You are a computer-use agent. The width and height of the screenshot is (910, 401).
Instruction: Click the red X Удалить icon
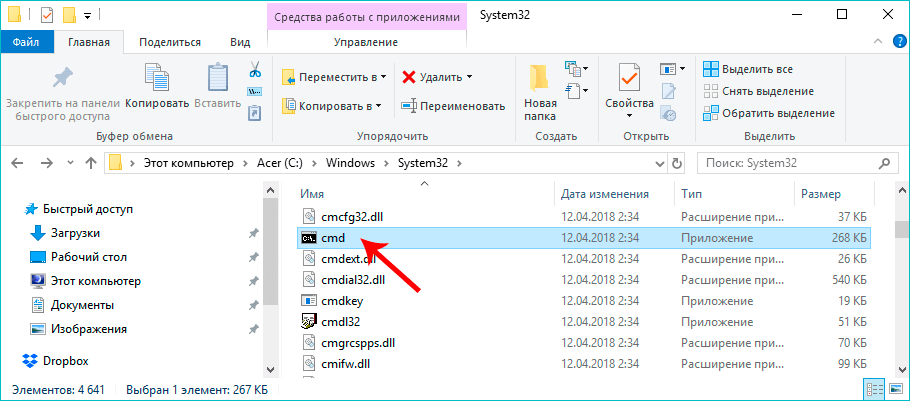pyautogui.click(x=409, y=76)
